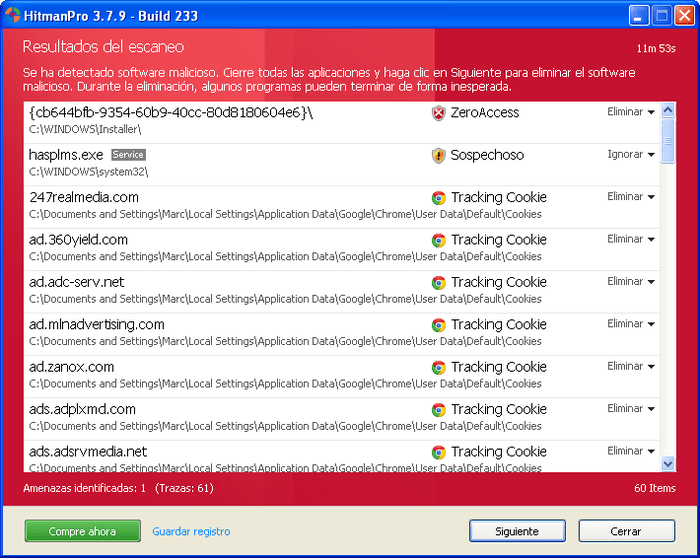Image resolution: width=700 pixels, height=558 pixels.
Task: Select the ads.adsrvmedia.net row
Action: tap(342, 456)
